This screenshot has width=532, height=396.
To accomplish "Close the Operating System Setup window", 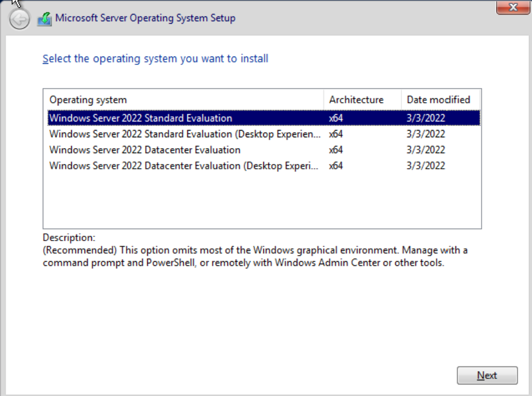I will (x=511, y=8).
